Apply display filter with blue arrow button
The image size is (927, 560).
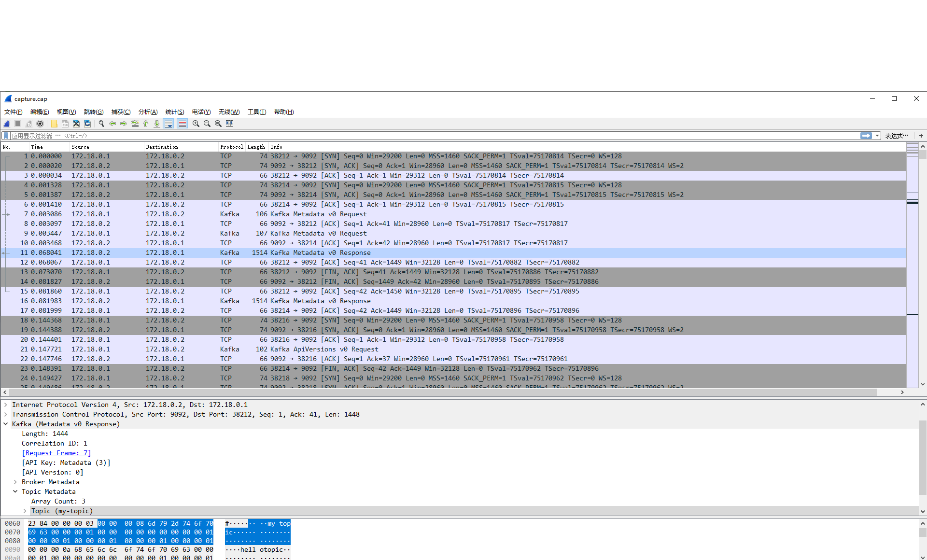point(866,136)
